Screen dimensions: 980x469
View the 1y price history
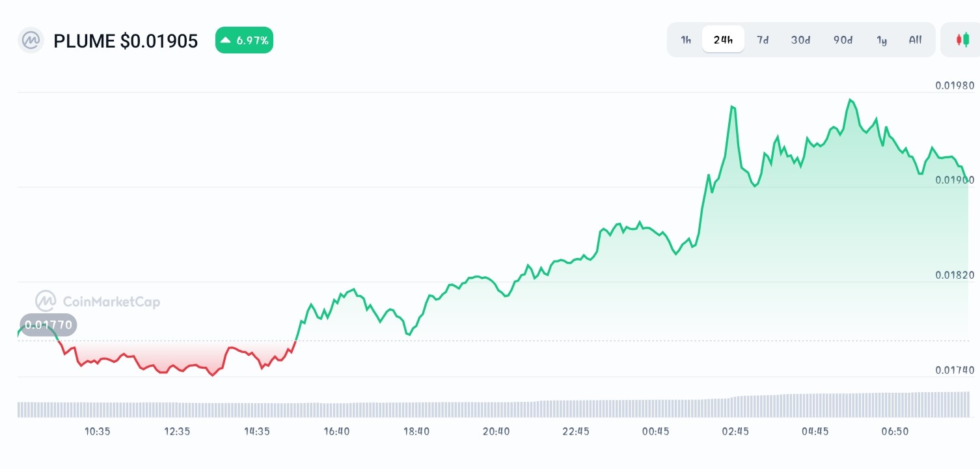[882, 40]
